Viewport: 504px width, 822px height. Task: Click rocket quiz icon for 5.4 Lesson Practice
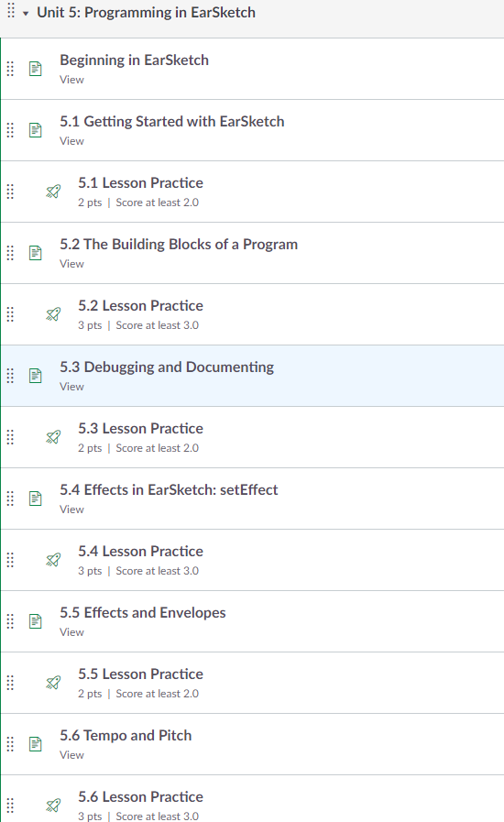53,560
